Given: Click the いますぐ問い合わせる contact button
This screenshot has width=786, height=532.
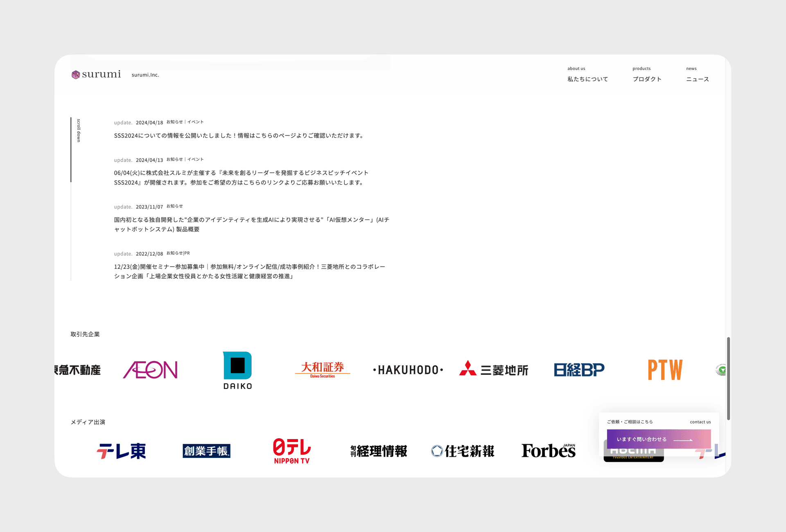Looking at the screenshot, I should 659,439.
